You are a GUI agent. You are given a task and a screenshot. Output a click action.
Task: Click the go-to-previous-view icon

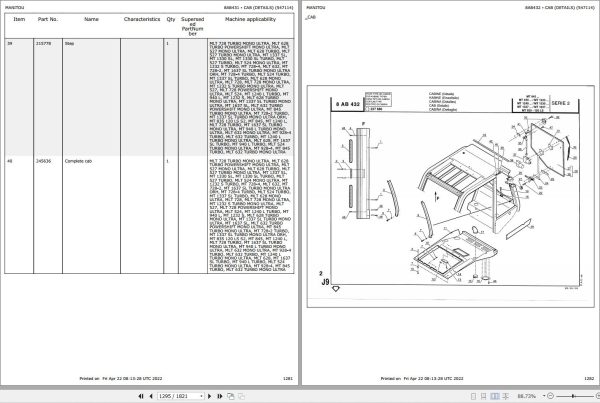(231, 396)
